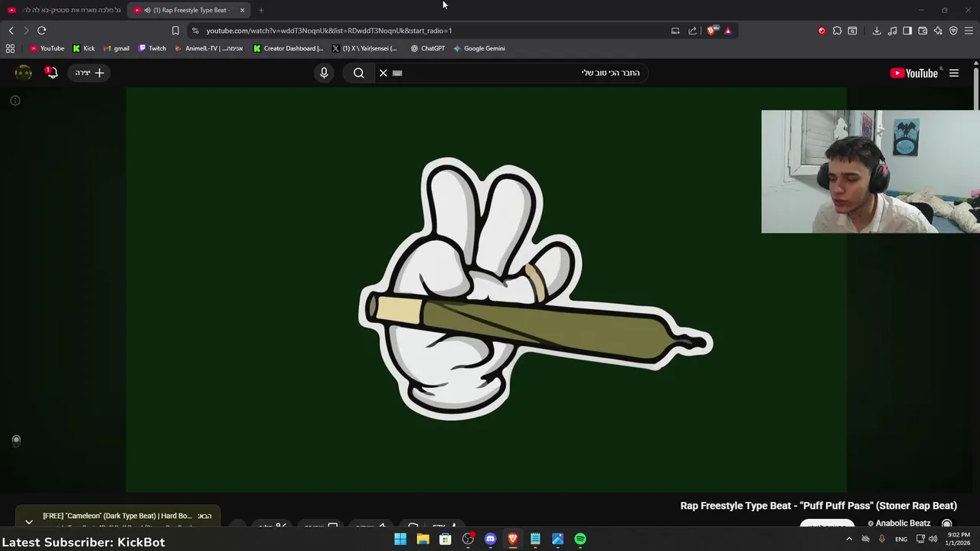980x551 pixels.
Task: Open Microsoft Store from the taskbar
Action: [x=445, y=539]
